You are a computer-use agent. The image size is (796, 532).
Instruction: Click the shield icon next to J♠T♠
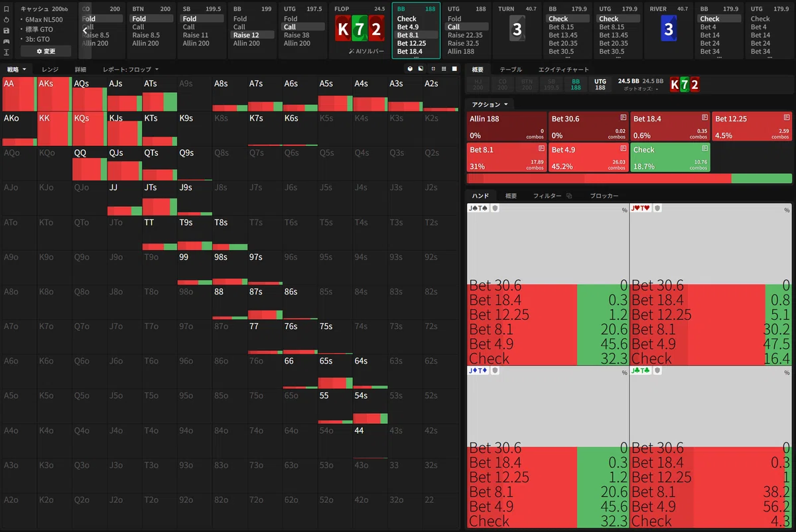point(495,208)
